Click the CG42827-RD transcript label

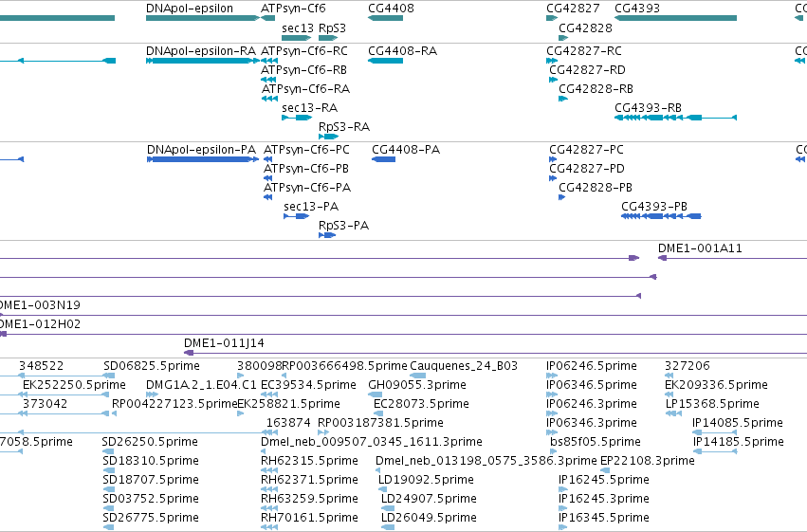587,70
